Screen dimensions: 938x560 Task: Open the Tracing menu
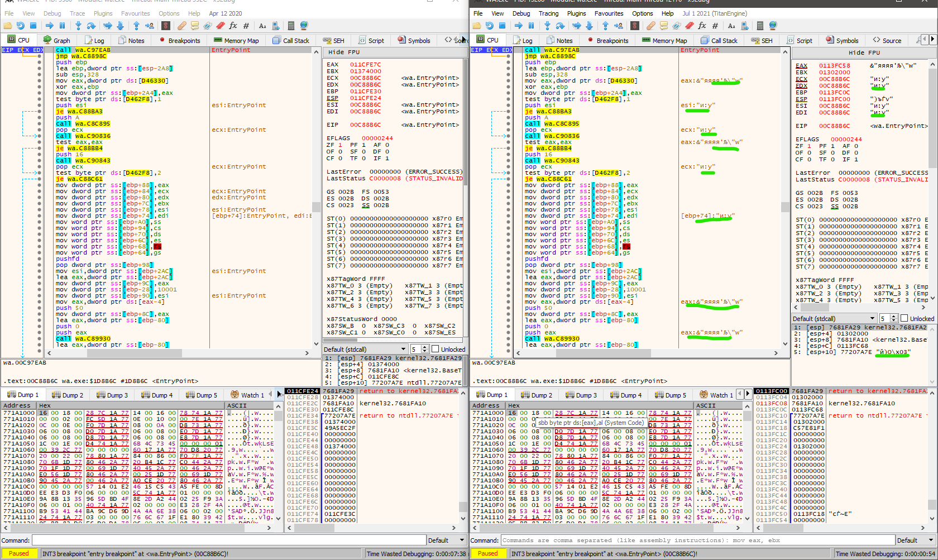[549, 13]
